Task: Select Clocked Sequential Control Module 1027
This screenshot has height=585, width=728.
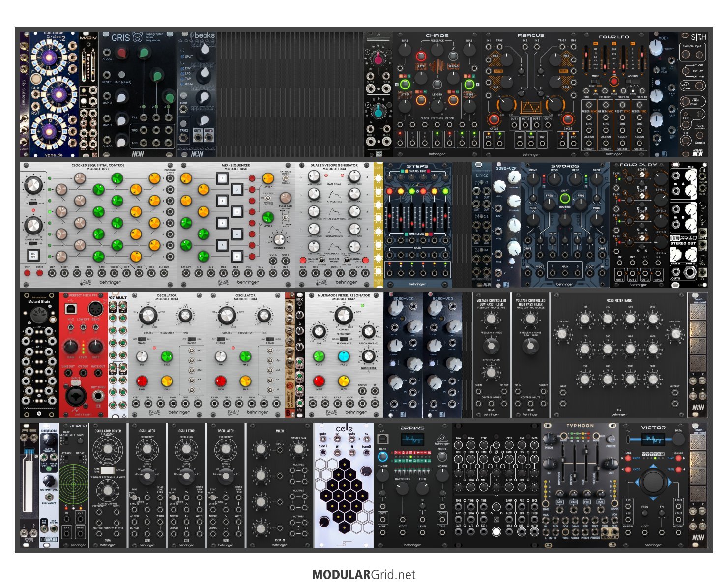Action: point(98,225)
